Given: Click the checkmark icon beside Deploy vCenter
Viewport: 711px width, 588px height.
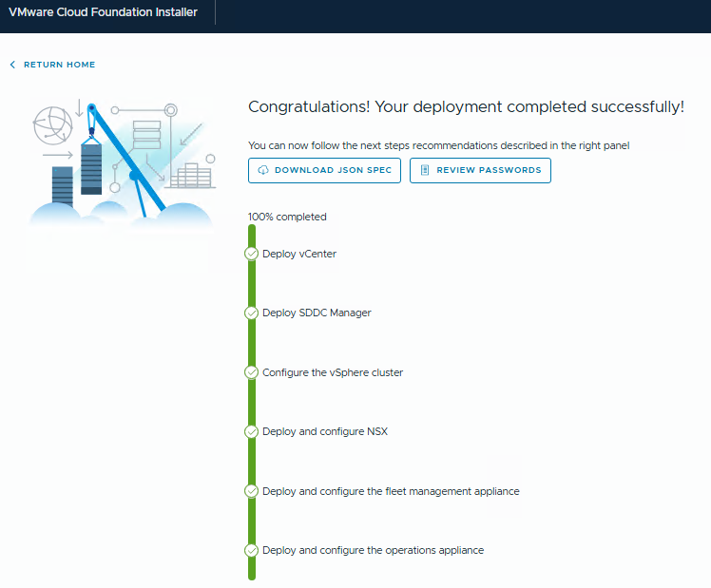Looking at the screenshot, I should tap(252, 254).
